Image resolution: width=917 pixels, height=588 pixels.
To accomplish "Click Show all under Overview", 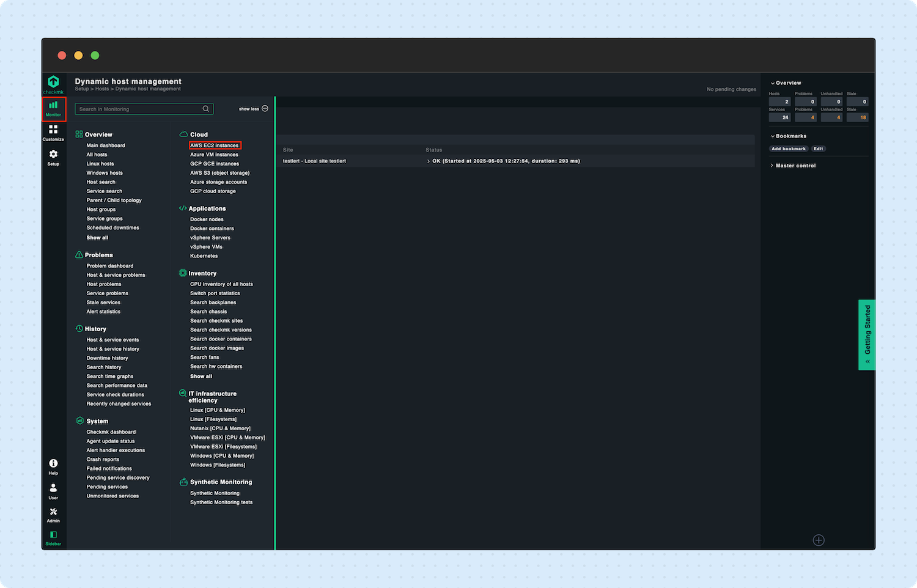I will tap(97, 238).
